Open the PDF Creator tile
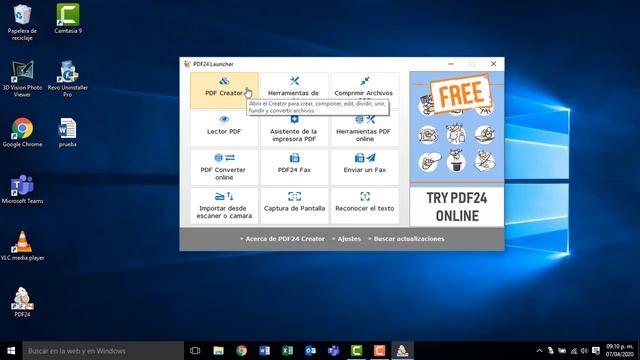 point(224,90)
